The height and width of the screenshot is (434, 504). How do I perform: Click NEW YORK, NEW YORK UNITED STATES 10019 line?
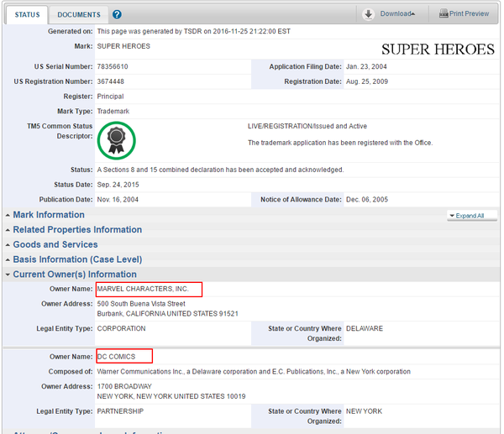click(171, 396)
